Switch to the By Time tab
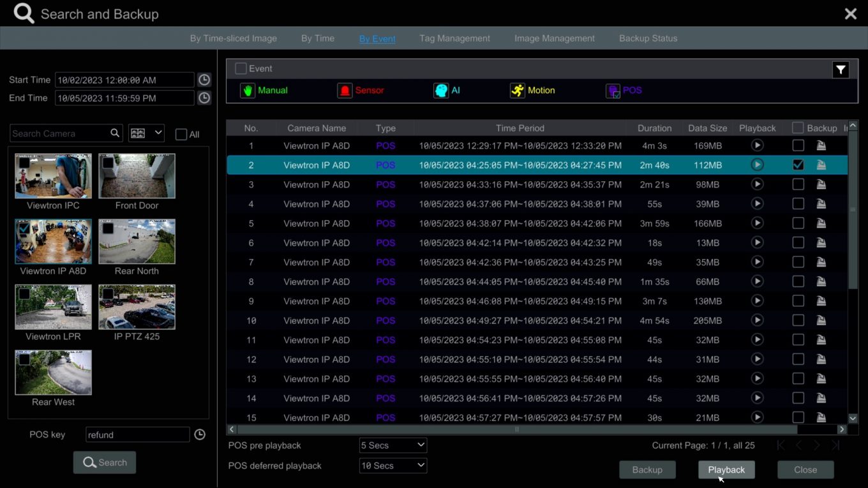This screenshot has width=868, height=488. [318, 38]
